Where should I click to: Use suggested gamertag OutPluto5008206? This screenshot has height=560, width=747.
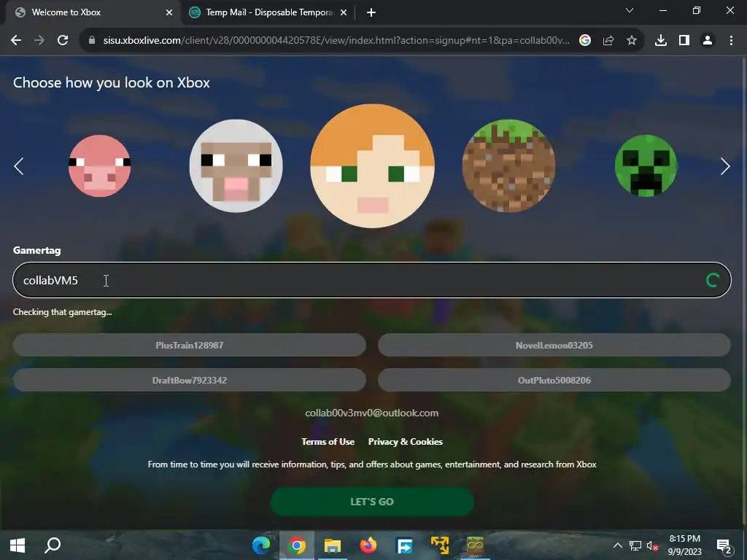554,380
